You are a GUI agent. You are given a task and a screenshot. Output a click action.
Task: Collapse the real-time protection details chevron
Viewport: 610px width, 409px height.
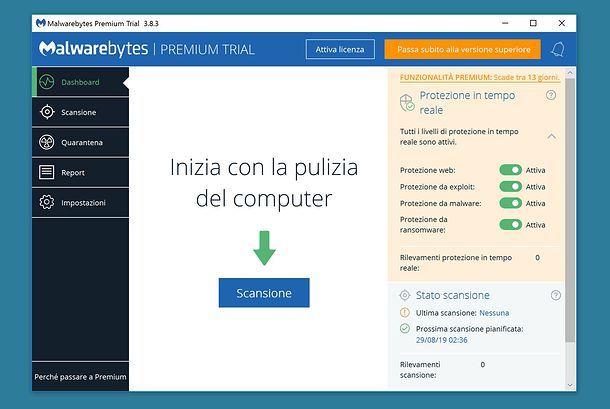[x=551, y=136]
